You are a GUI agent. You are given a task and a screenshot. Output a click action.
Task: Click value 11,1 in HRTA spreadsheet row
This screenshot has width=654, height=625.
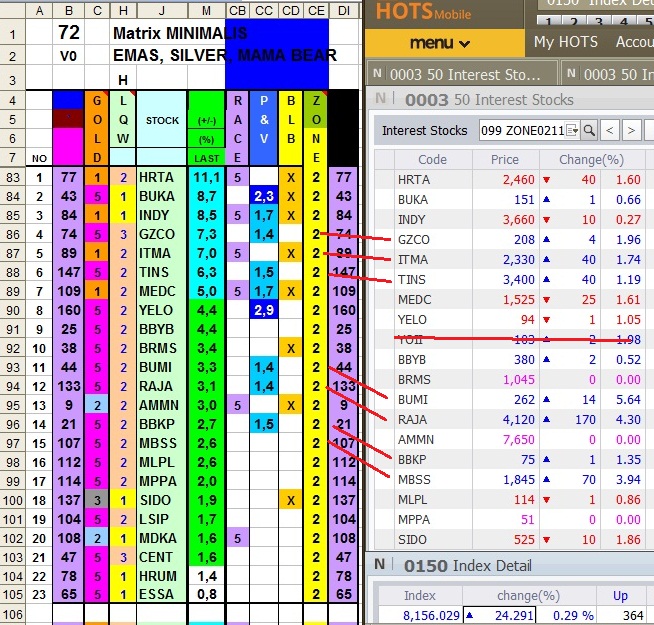tap(206, 178)
